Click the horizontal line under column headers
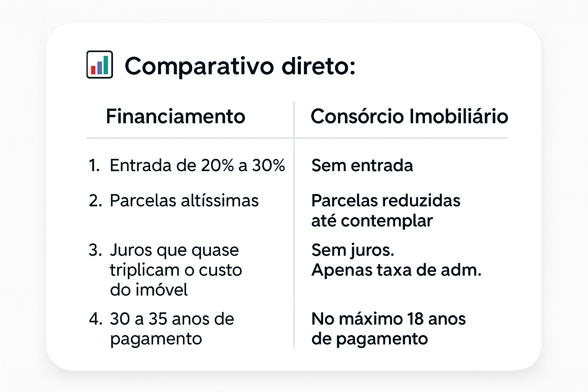Screen dimensions: 588x392 191,138
